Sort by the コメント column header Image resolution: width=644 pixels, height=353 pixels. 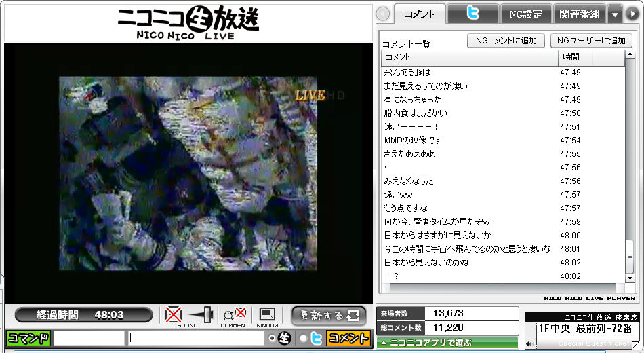(470, 58)
